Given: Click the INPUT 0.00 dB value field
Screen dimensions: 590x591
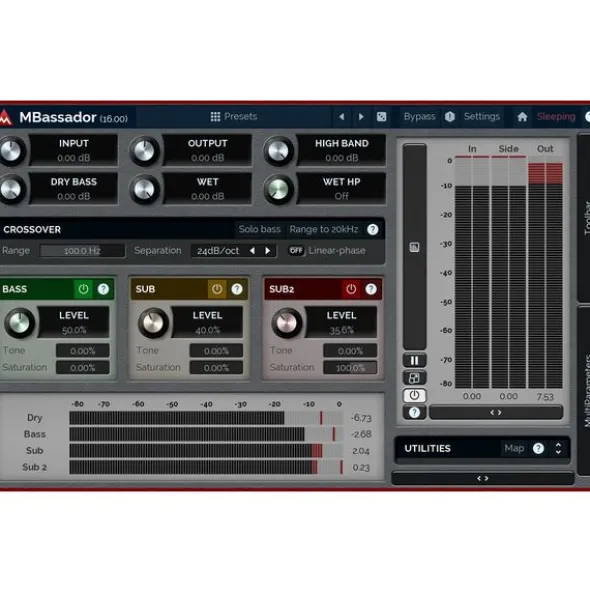Looking at the screenshot, I should pyautogui.click(x=74, y=158).
